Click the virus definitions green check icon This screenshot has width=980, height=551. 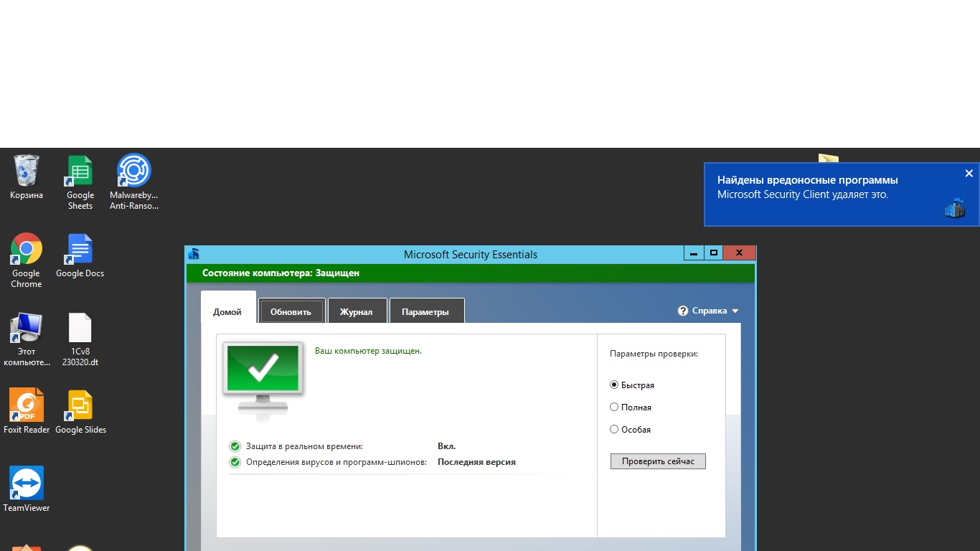click(x=235, y=462)
